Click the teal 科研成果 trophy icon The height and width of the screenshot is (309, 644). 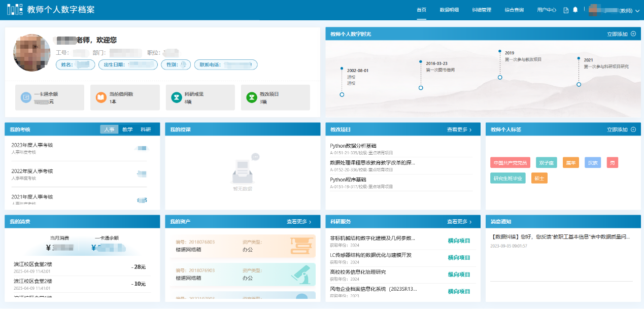coord(176,97)
